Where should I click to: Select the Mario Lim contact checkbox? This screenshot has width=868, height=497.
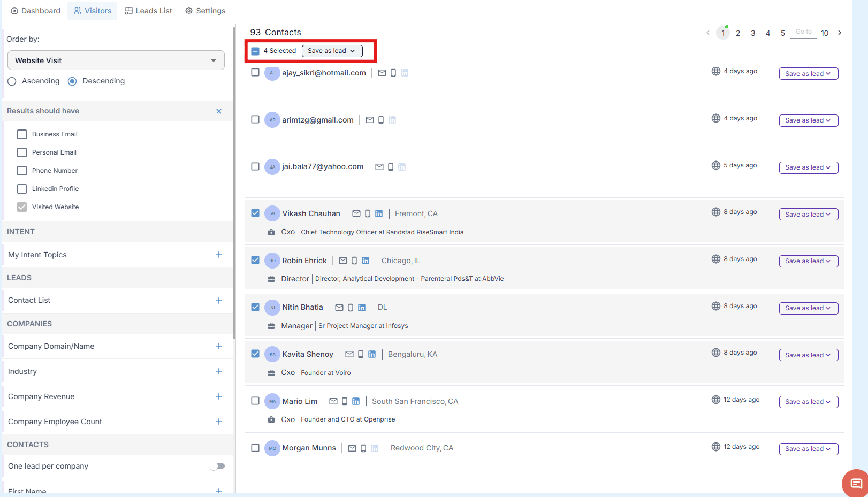click(255, 401)
